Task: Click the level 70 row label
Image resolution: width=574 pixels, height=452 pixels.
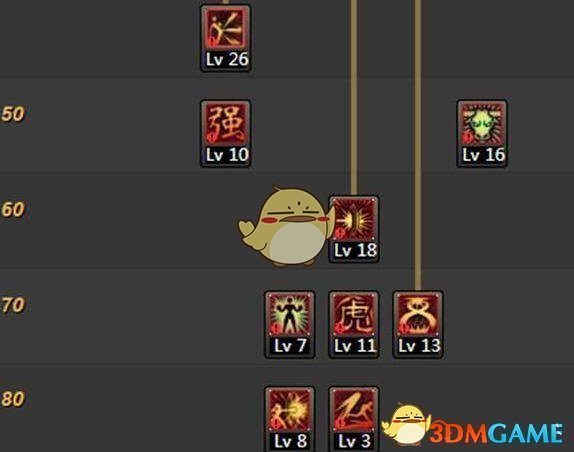Action: (x=13, y=305)
